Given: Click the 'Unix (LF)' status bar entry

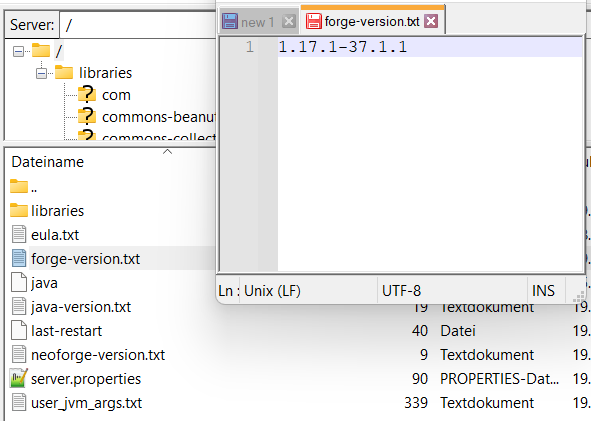Looking at the screenshot, I should (272, 291).
